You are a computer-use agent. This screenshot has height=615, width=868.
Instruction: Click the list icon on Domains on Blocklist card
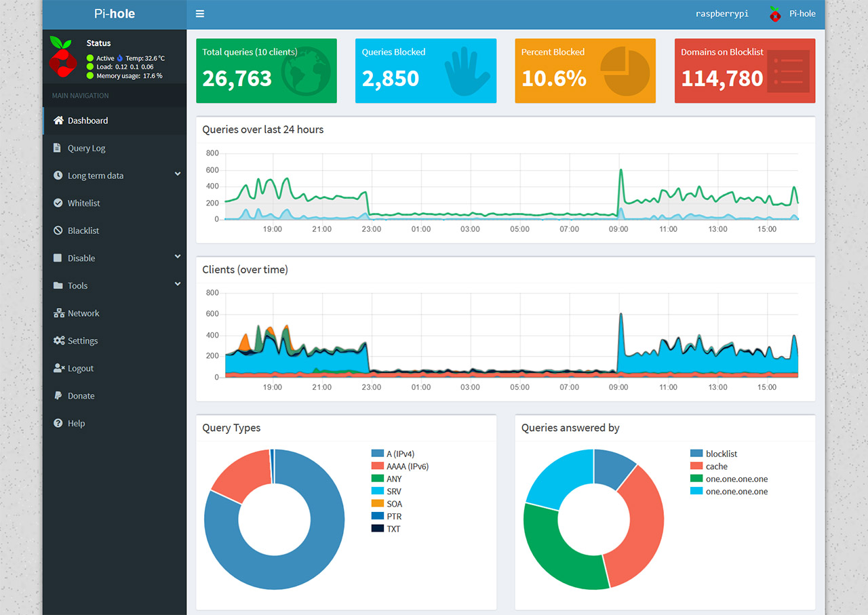[788, 71]
